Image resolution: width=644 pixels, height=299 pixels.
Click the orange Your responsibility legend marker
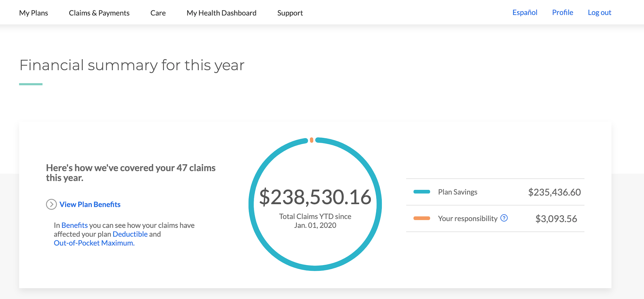coord(421,218)
